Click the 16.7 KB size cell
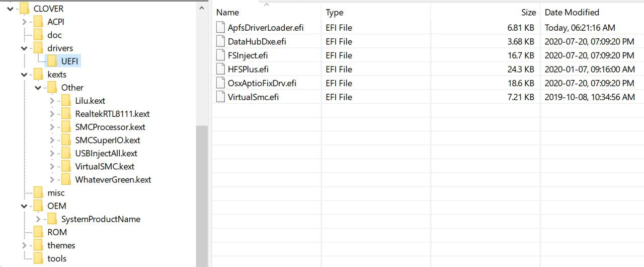Image resolution: width=644 pixels, height=267 pixels. (521, 55)
